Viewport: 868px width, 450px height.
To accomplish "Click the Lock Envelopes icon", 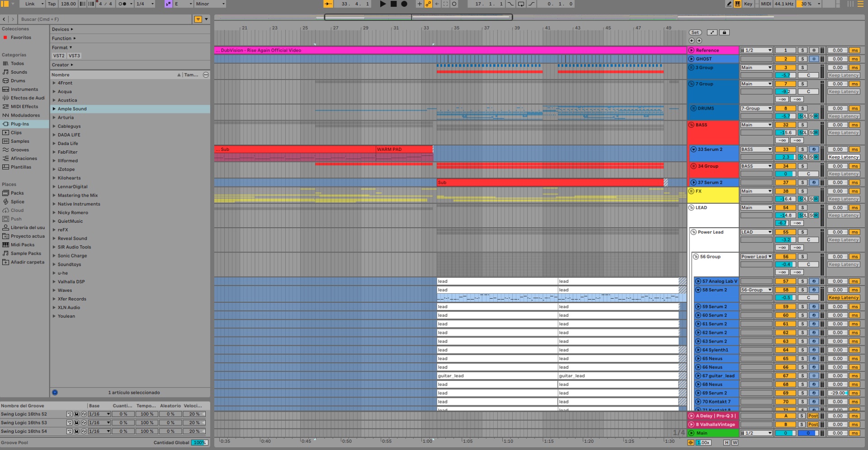I will coord(724,33).
